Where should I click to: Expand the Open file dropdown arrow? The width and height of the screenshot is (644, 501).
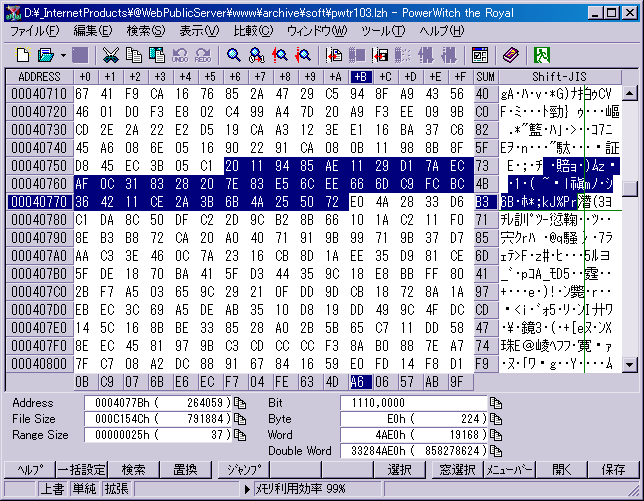63,55
